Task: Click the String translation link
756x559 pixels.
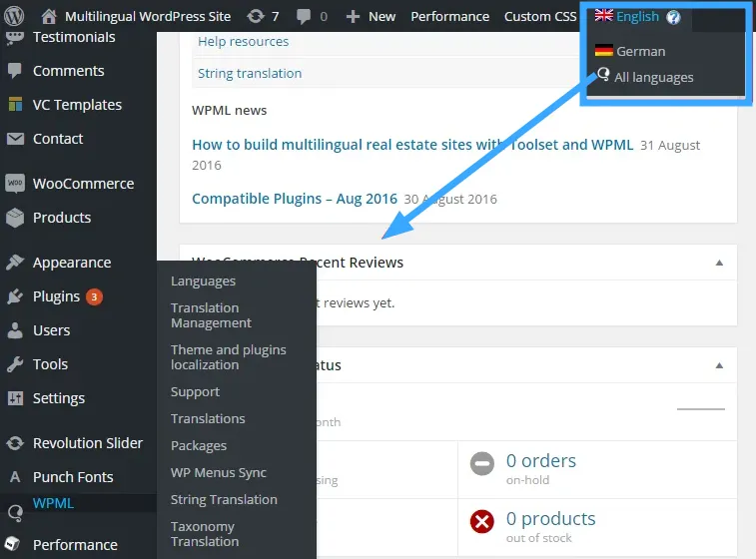Action: point(250,73)
